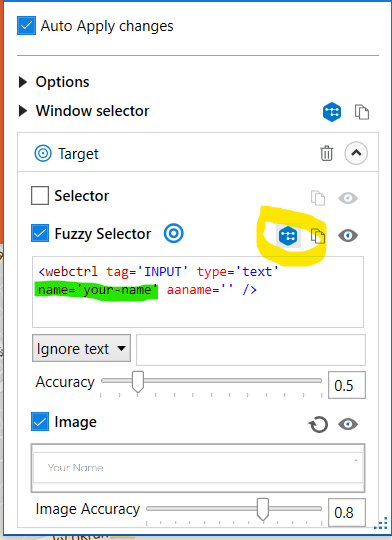Disable the Fuzzy Selector checkbox
This screenshot has width=392, height=540.
pos(40,233)
